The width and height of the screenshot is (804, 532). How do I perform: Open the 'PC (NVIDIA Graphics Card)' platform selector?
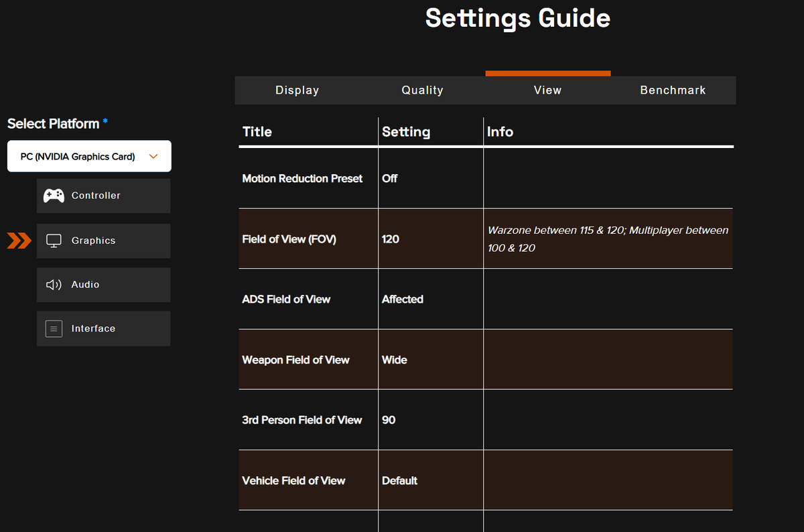(x=89, y=156)
